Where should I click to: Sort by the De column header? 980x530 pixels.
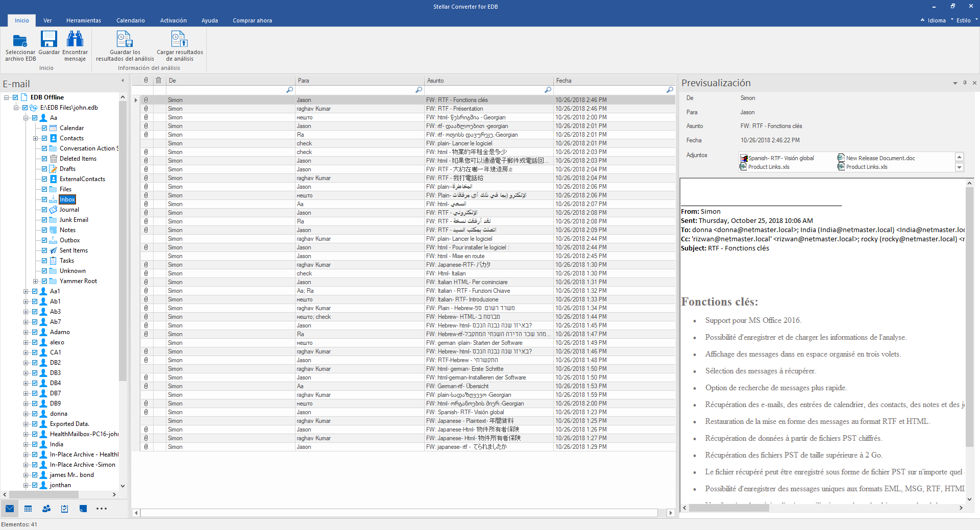(x=231, y=80)
